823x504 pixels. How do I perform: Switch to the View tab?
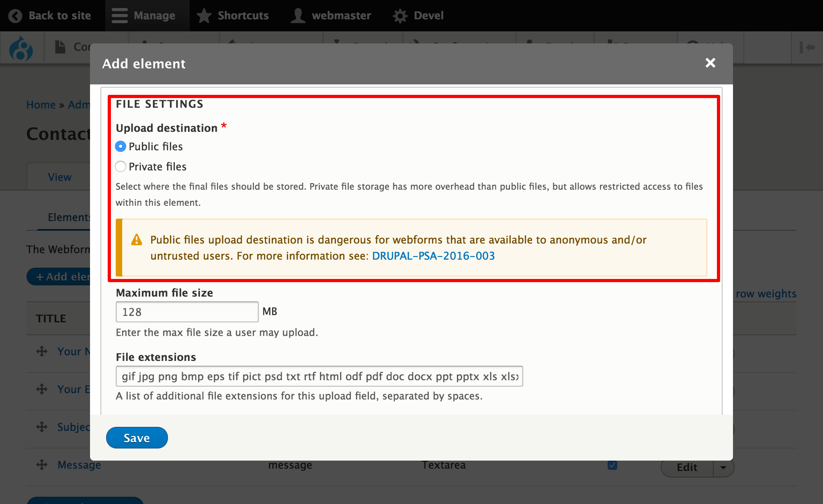click(x=59, y=176)
